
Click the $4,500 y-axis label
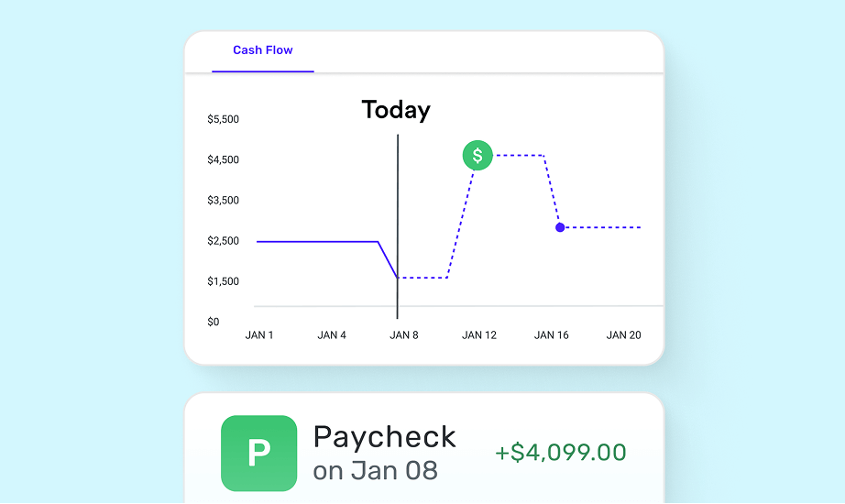[x=223, y=160]
